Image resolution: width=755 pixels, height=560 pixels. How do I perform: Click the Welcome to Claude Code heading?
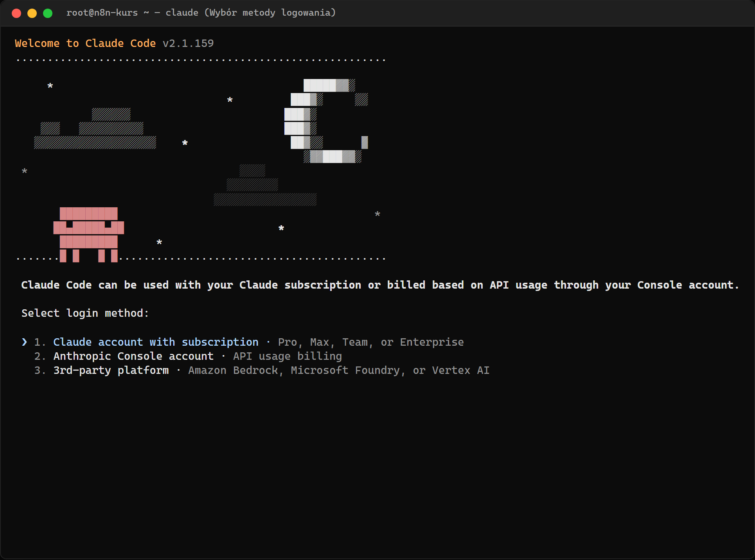(85, 43)
